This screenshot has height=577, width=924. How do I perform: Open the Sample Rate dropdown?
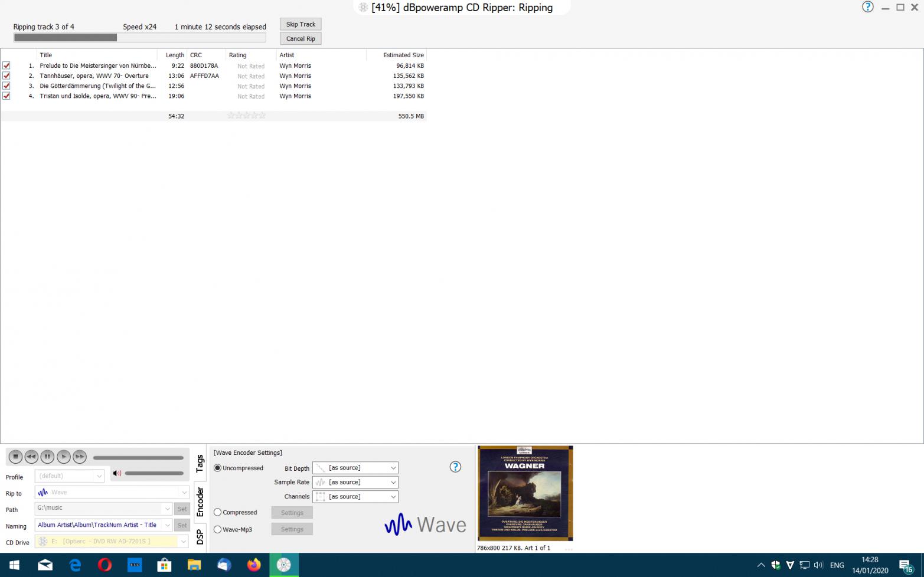[393, 482]
